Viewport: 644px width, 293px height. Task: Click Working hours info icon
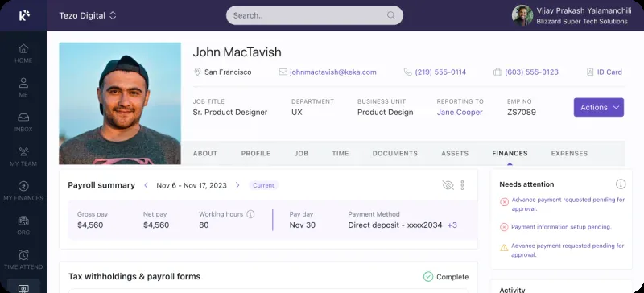250,214
